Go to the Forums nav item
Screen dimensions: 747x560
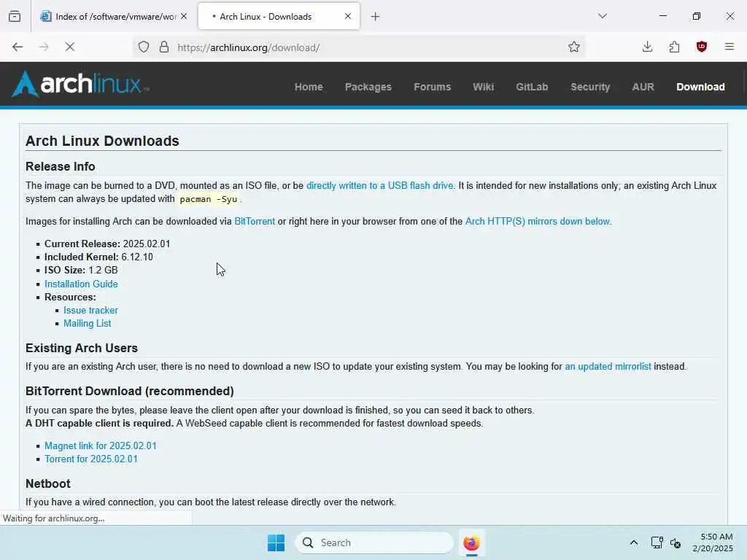click(x=432, y=87)
